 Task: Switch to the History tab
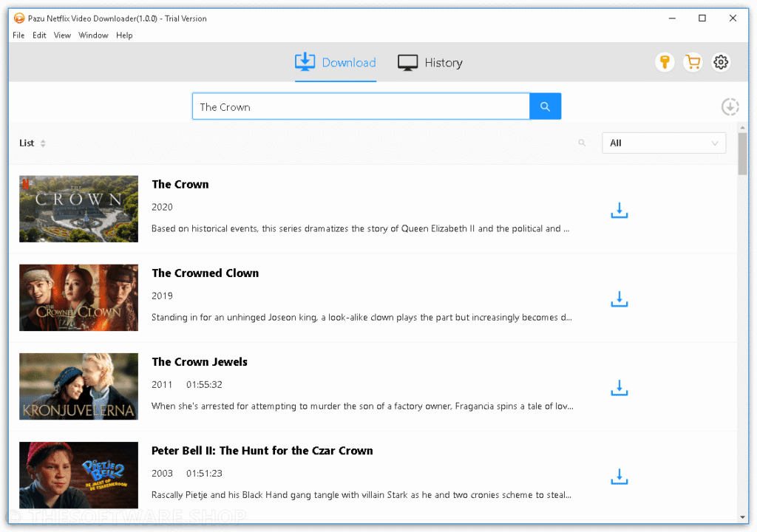[430, 63]
